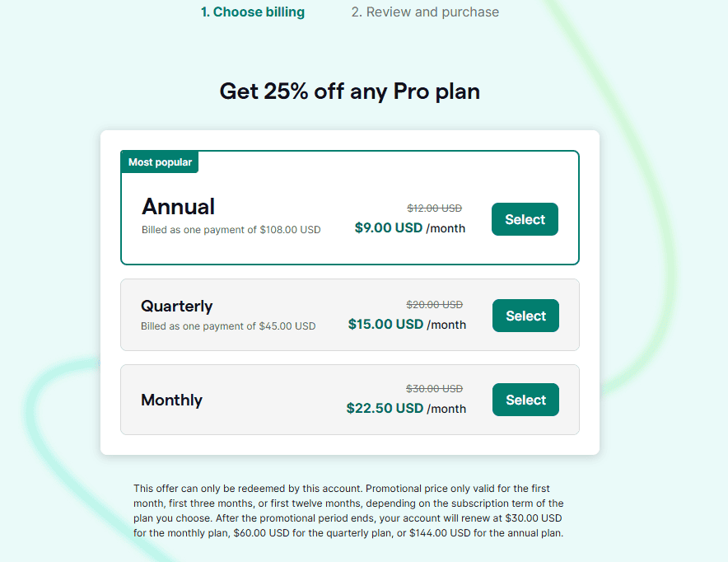Click the 'Annual' plan title text

click(x=178, y=206)
